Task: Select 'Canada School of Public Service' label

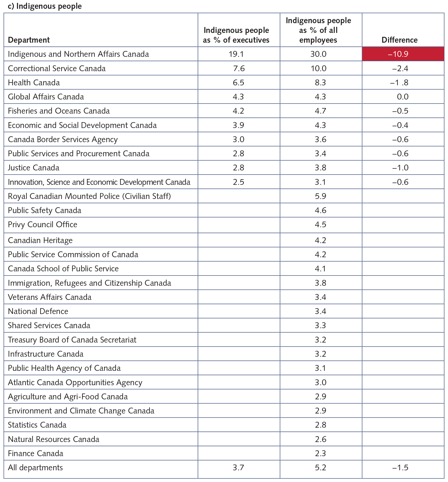Action: pyautogui.click(x=63, y=268)
